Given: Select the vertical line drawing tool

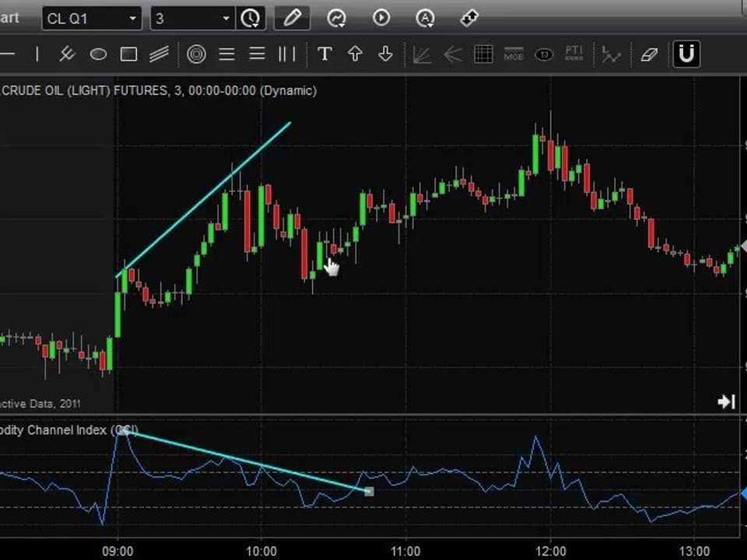Looking at the screenshot, I should pyautogui.click(x=37, y=54).
